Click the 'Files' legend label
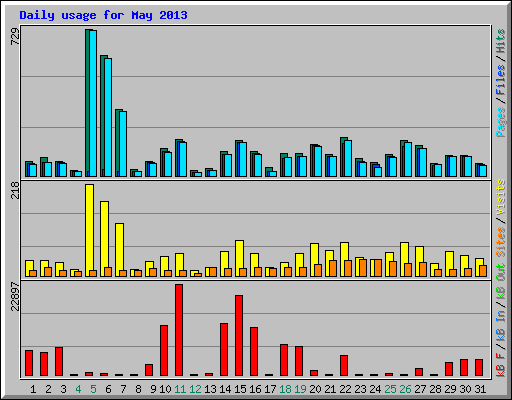This screenshot has width=512, height=400. [501, 80]
